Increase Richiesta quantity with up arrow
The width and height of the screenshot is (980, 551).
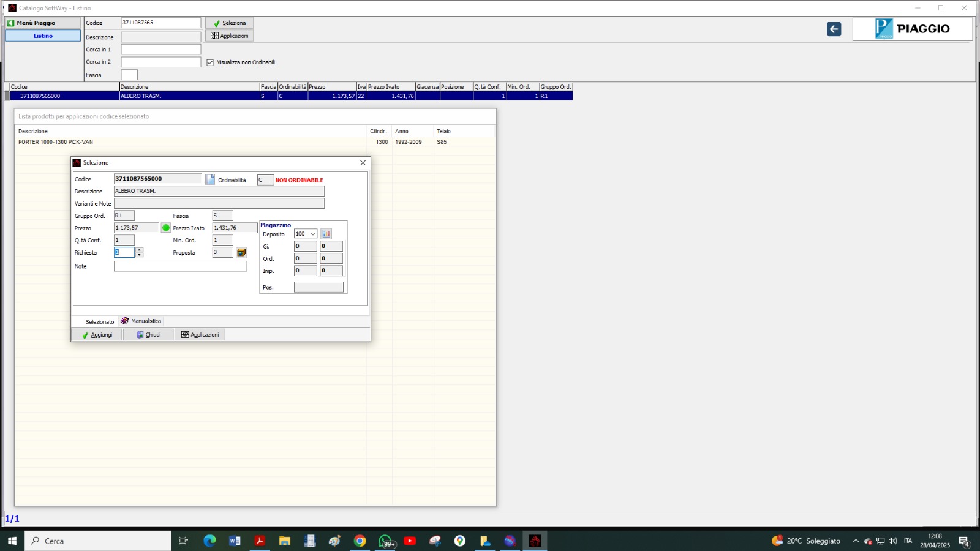[x=140, y=250]
